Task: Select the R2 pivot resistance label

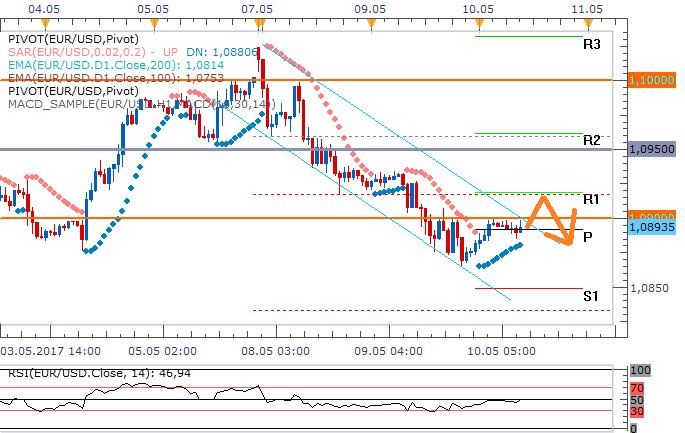Action: [x=591, y=140]
